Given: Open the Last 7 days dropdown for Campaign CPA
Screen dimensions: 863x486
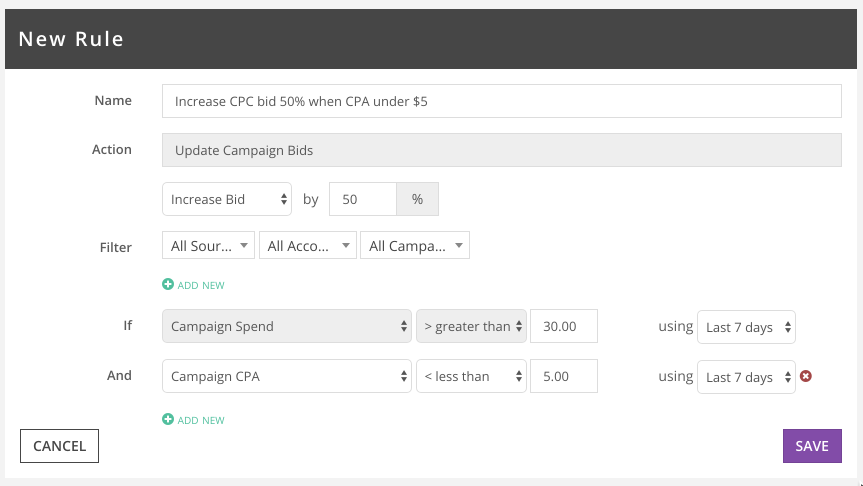Looking at the screenshot, I should 746,377.
